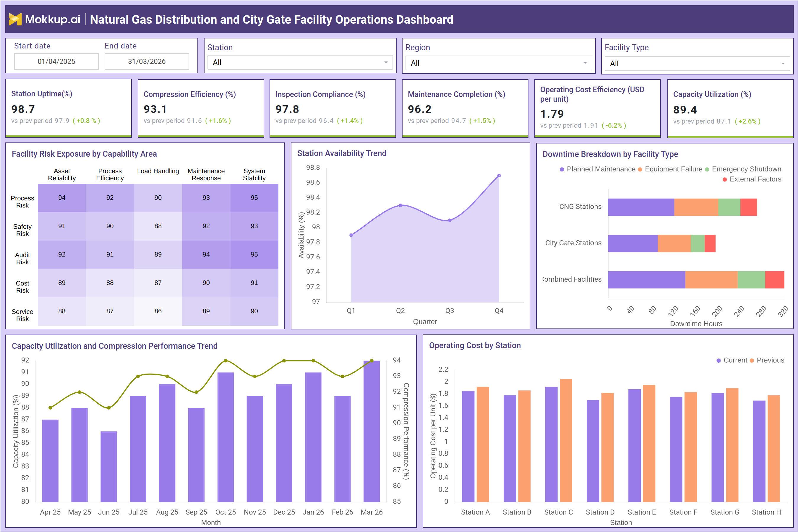Click Station C previous cost bar
The image size is (798, 532).
pos(566,440)
